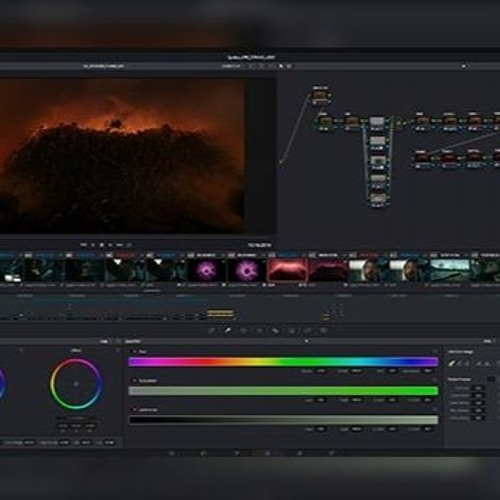The image size is (500, 500).
Task: Select the topmost node in the node graph
Action: click(320, 96)
